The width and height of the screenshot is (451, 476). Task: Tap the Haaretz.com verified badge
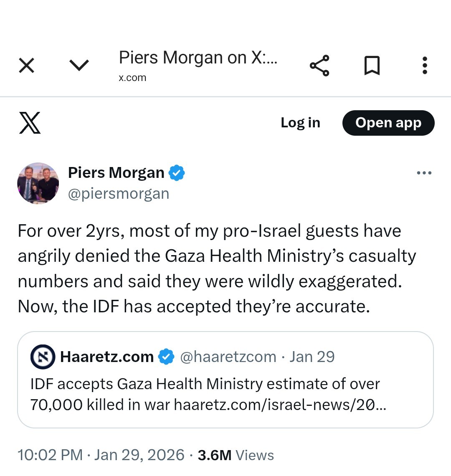(x=167, y=357)
